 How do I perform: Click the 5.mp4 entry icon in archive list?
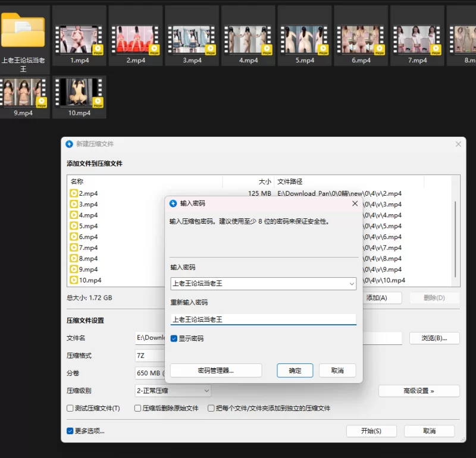74,226
